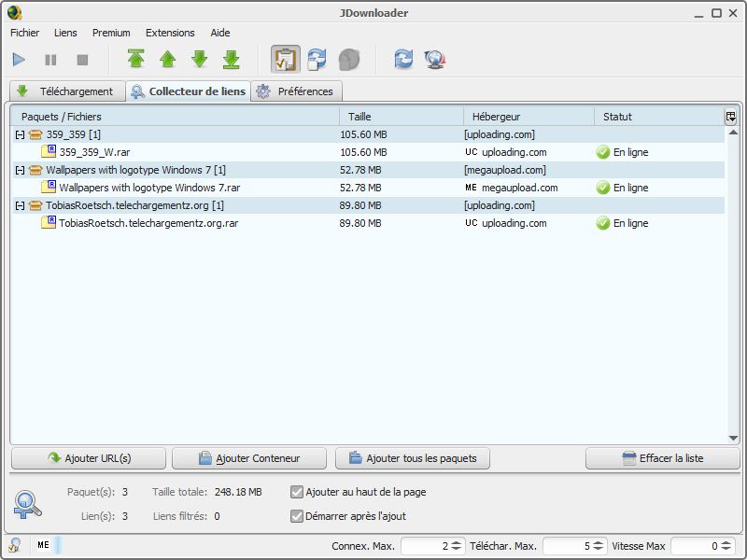The height and width of the screenshot is (560, 747).
Task: Click the Vitesse Max stepper arrows
Action: point(726,546)
